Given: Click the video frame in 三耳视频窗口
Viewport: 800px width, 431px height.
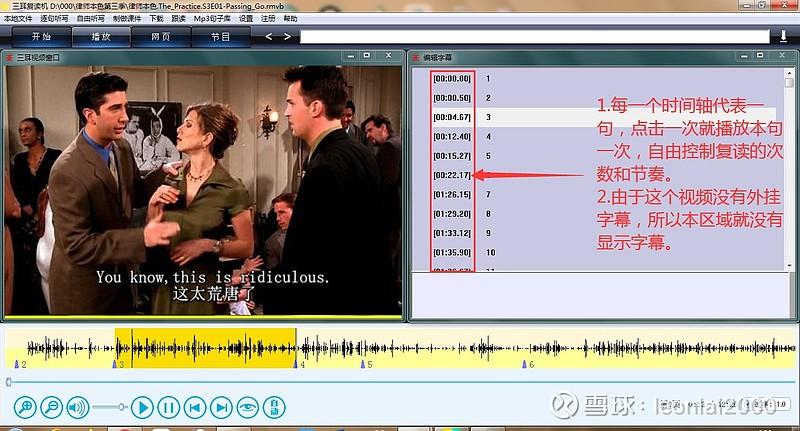Looking at the screenshot, I should pos(203,190).
